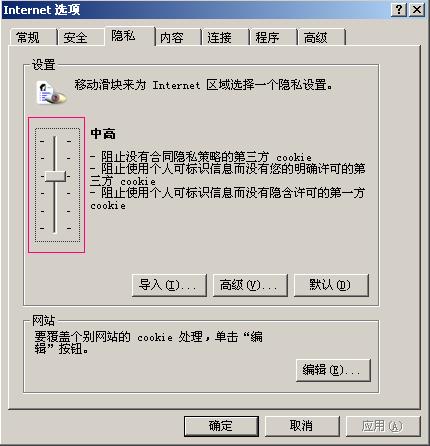Set privacy slider to the lowest tick
This screenshot has height=446, width=430.
coord(55,228)
